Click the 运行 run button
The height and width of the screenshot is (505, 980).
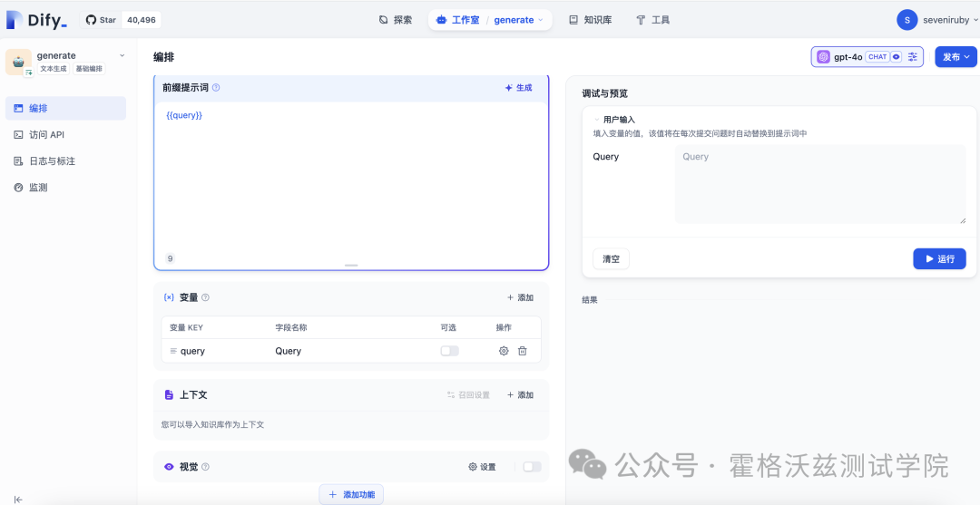939,259
